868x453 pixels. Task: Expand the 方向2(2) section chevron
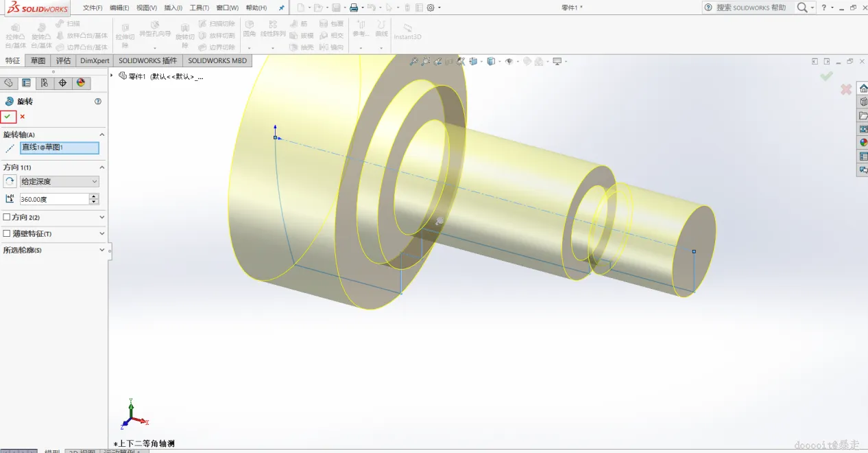point(102,217)
